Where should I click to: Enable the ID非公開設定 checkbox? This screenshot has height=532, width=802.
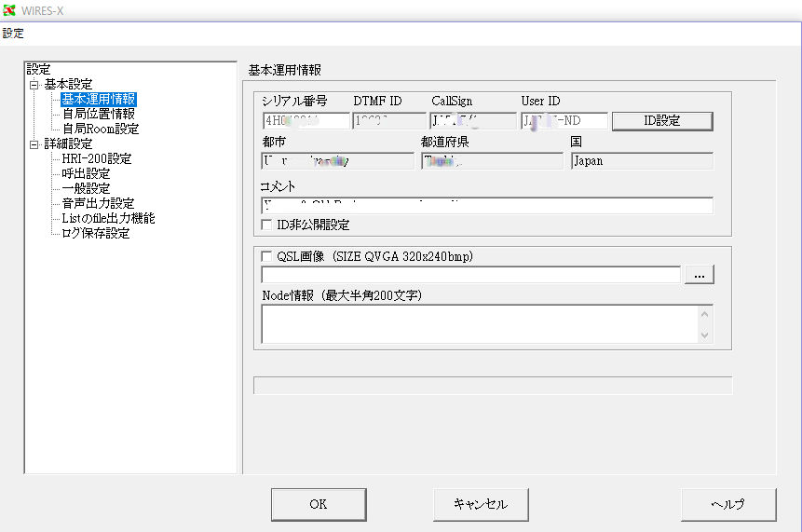pyautogui.click(x=266, y=225)
